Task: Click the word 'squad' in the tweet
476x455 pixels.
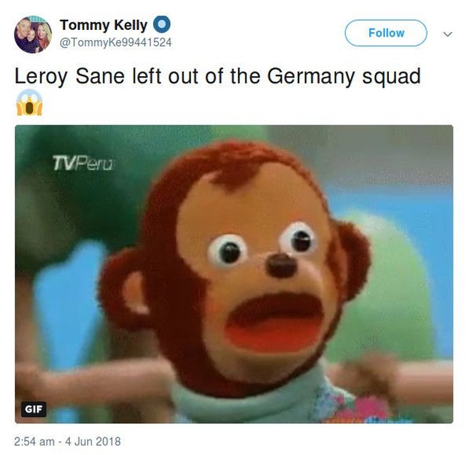Action: click(x=392, y=76)
